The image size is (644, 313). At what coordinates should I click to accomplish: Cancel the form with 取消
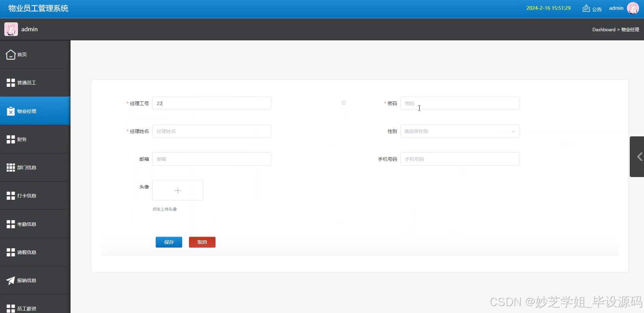tap(202, 242)
